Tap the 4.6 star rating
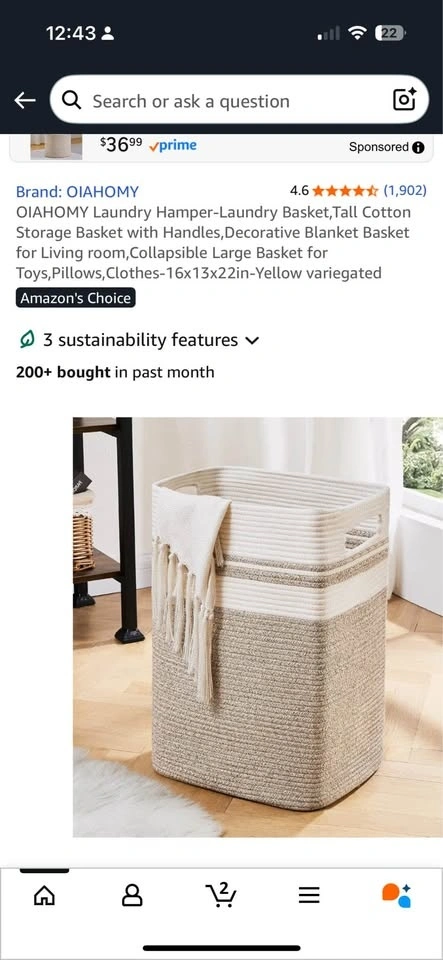Image resolution: width=443 pixels, height=960 pixels. [334, 190]
